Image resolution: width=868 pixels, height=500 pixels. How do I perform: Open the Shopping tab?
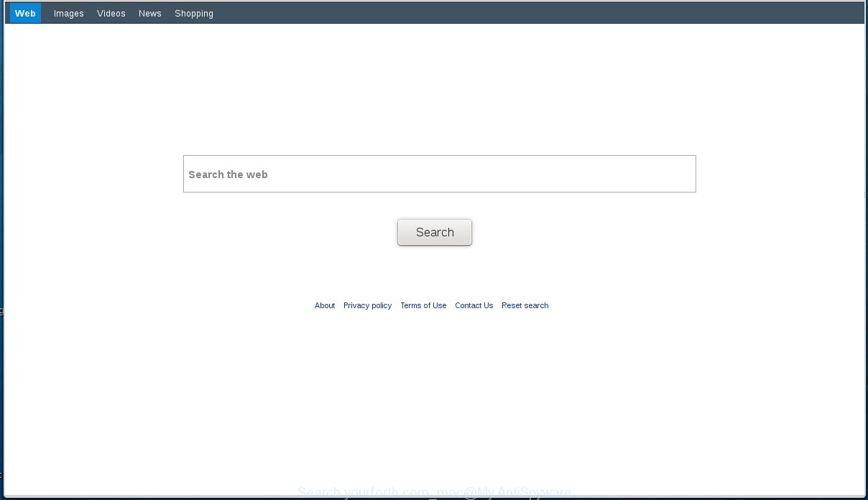194,14
